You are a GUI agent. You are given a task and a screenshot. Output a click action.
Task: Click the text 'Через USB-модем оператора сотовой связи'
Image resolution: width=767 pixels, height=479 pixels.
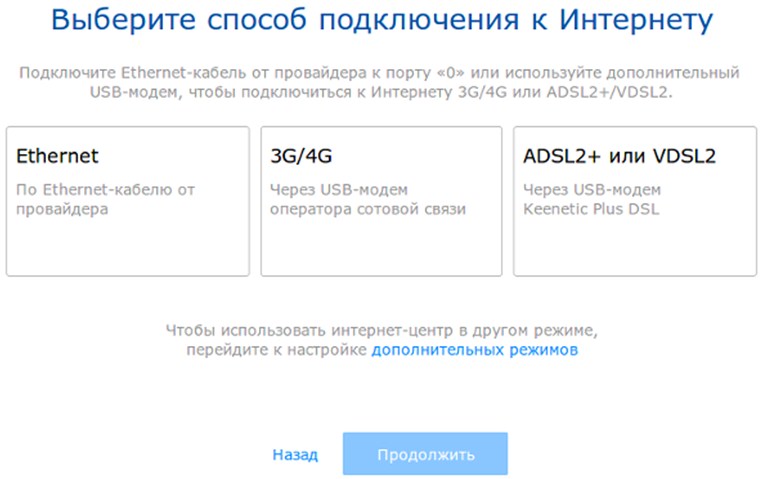tap(368, 199)
